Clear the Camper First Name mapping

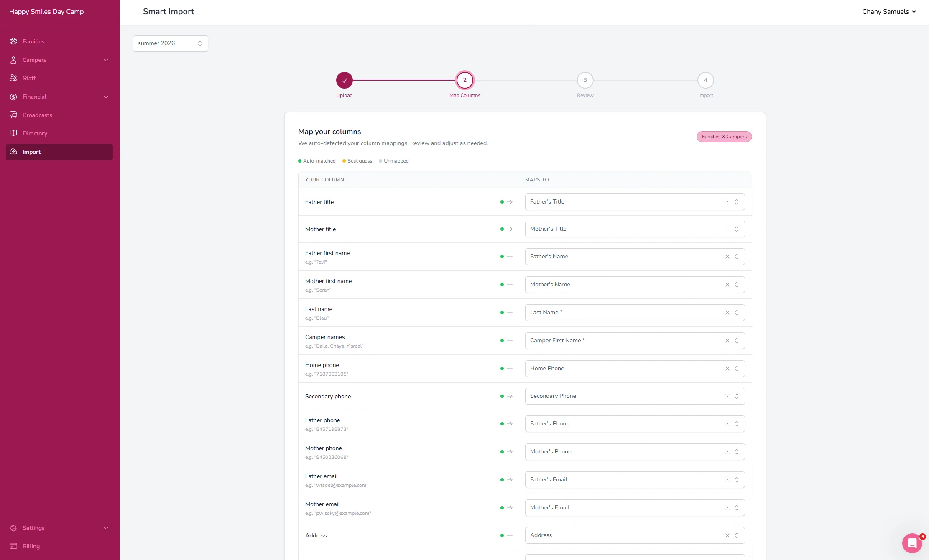[727, 341]
